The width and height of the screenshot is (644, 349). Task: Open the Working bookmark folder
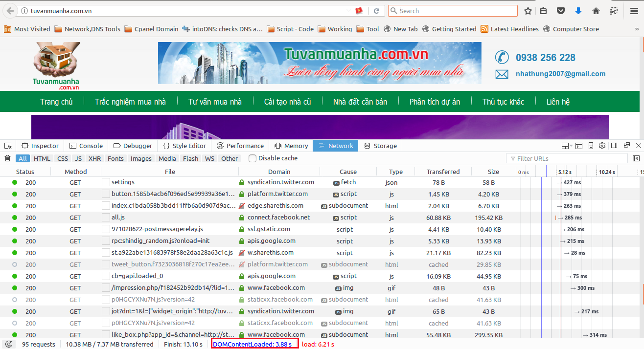tap(335, 29)
